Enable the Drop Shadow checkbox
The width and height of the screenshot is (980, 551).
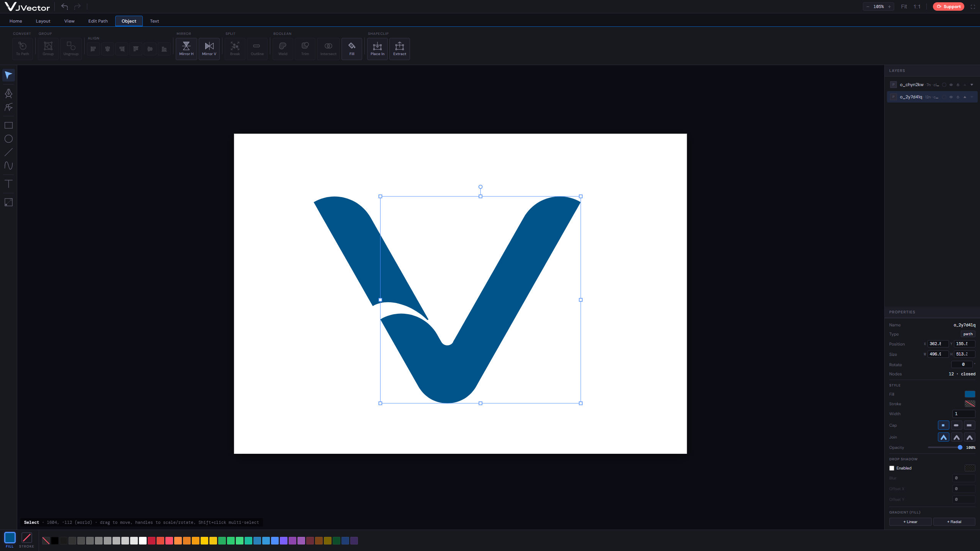[x=892, y=468]
